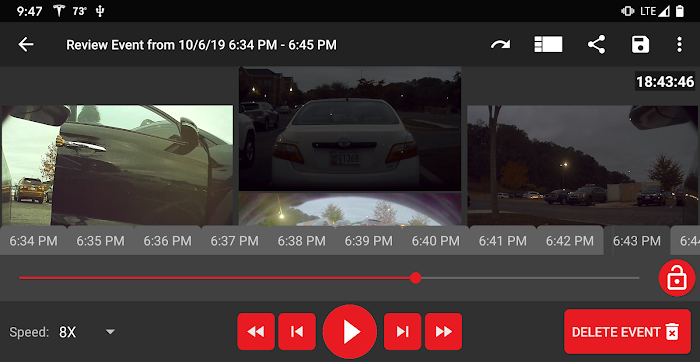700x362 pixels.
Task: Fast forward with the double-right arrow button
Action: point(443,332)
